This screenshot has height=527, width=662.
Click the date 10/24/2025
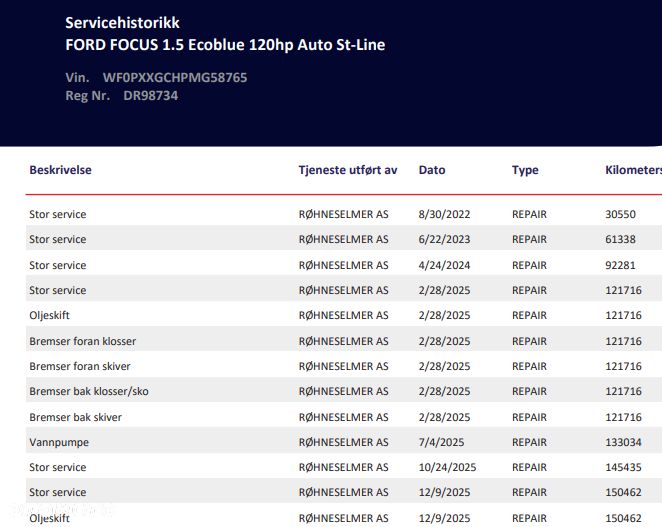[447, 467]
